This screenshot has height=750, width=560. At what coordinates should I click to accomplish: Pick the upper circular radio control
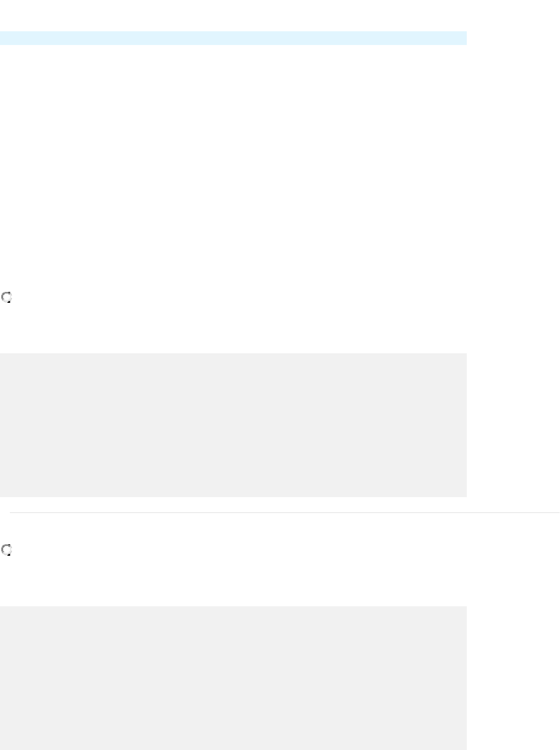(x=7, y=297)
